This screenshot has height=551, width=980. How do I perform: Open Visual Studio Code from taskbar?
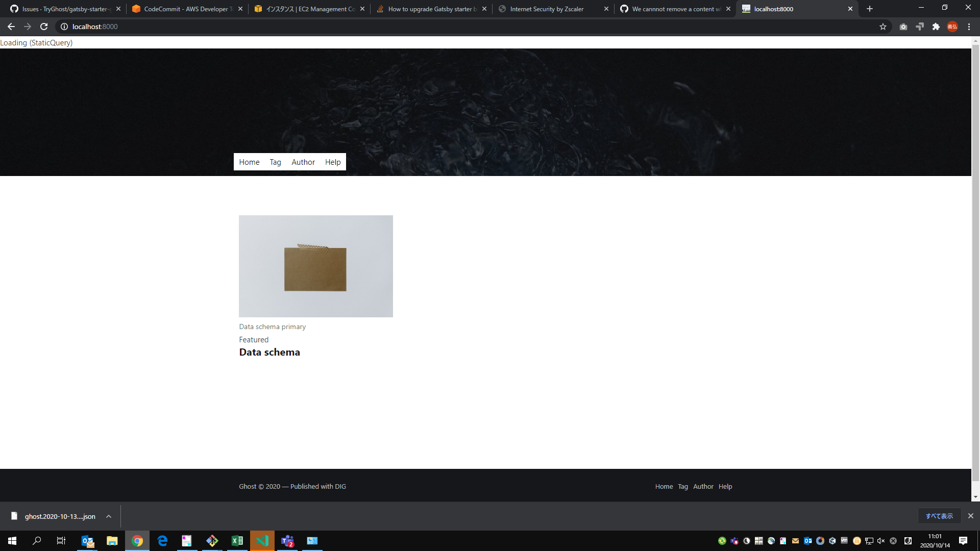tap(262, 541)
